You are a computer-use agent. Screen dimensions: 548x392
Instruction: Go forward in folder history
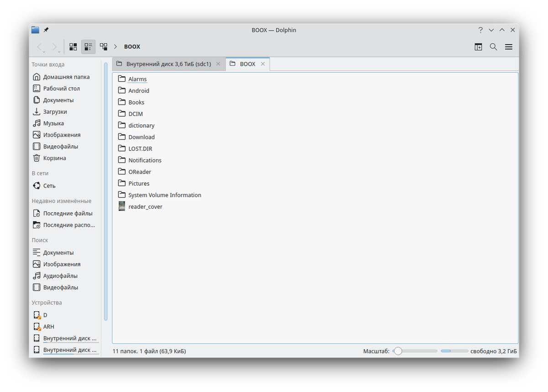55,47
